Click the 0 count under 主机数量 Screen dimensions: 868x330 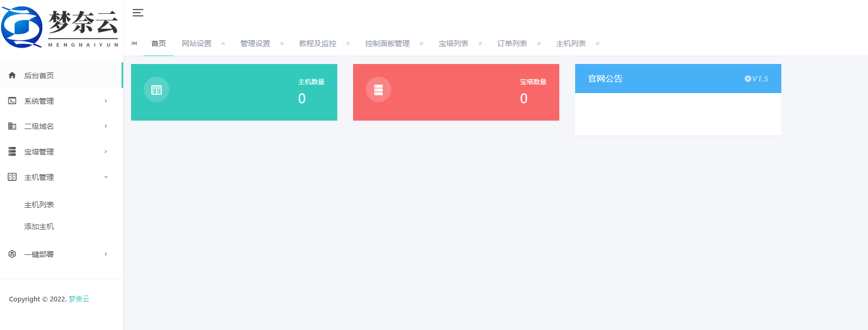tap(302, 98)
